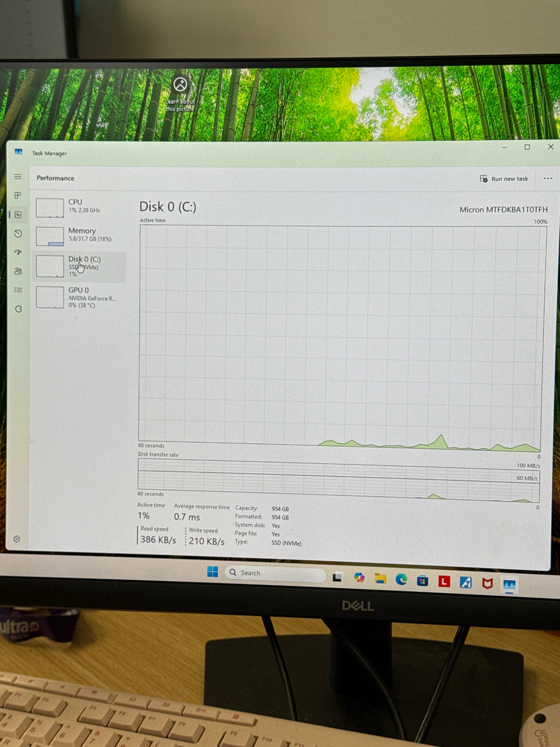Maximize the Task Manager window
Image resolution: width=560 pixels, height=747 pixels.
[527, 147]
